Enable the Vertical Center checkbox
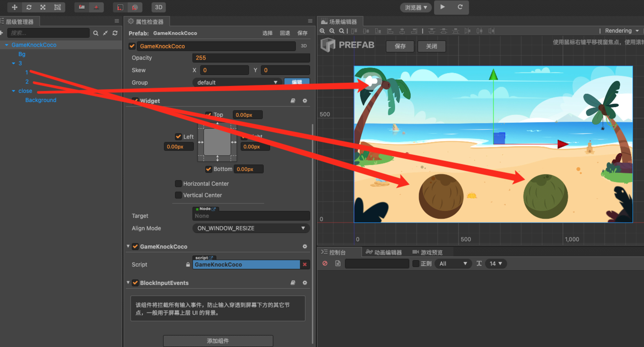Viewport: 644px width, 347px height. coord(178,195)
